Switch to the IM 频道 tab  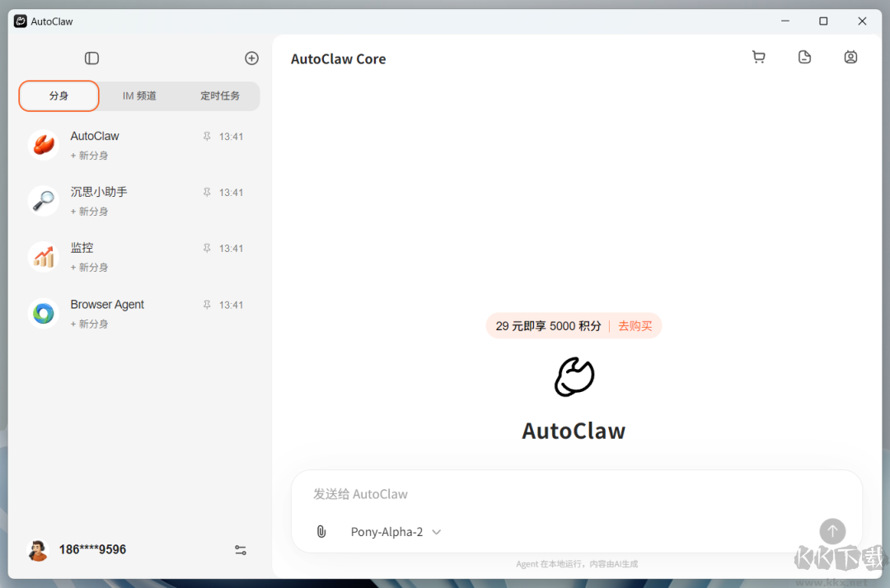point(138,96)
